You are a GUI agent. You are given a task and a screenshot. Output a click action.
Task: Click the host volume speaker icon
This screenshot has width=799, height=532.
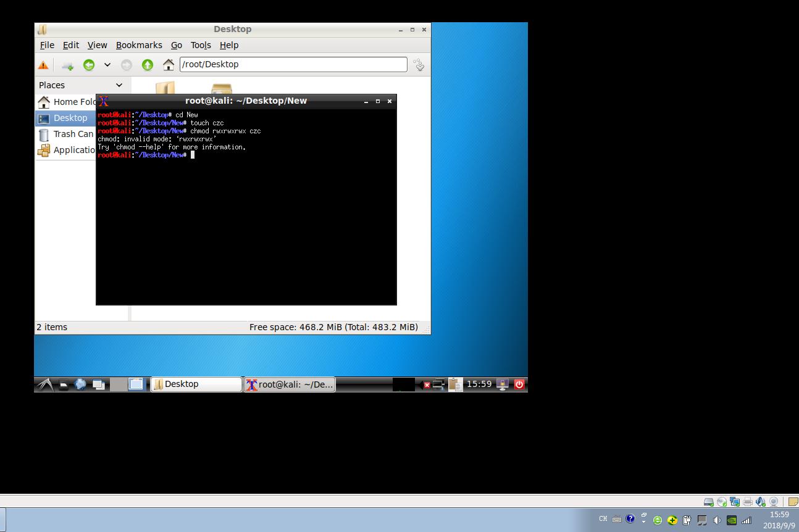pos(717,520)
